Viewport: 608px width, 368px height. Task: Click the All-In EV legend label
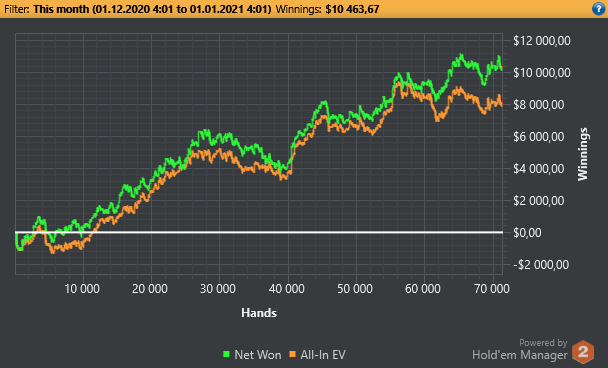[323, 354]
